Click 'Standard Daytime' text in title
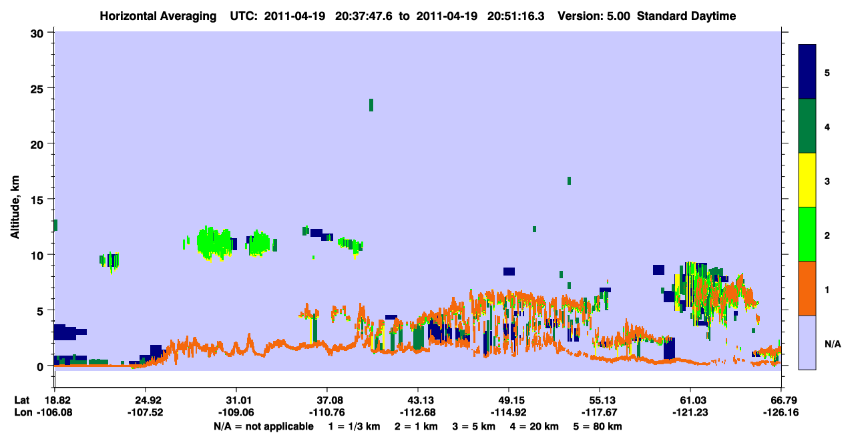This screenshot has height=445, width=868. [686, 16]
